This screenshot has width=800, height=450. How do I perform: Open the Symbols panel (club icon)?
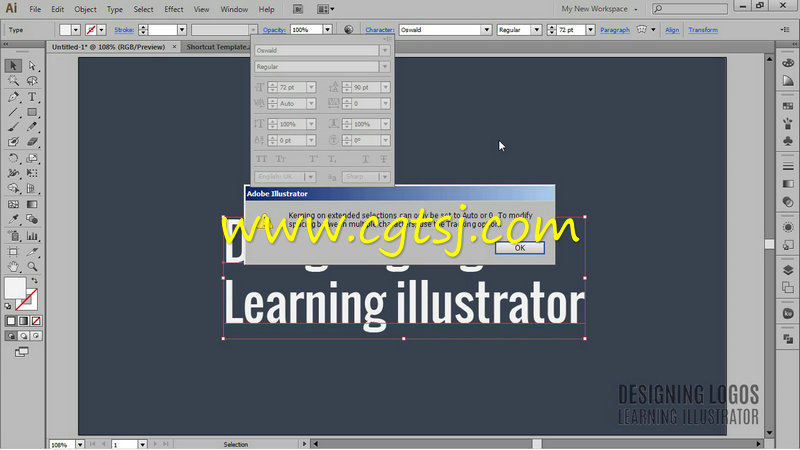point(788,141)
